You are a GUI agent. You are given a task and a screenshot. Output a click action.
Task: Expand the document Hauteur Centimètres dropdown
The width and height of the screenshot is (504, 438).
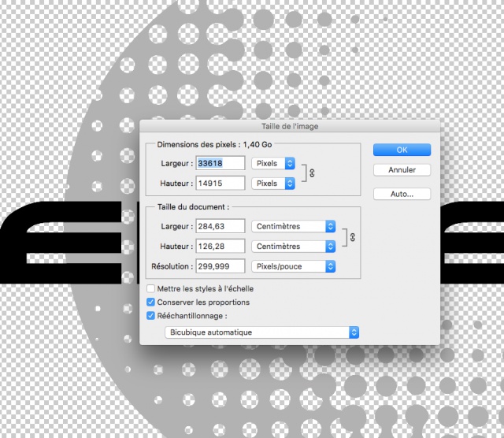pyautogui.click(x=294, y=247)
